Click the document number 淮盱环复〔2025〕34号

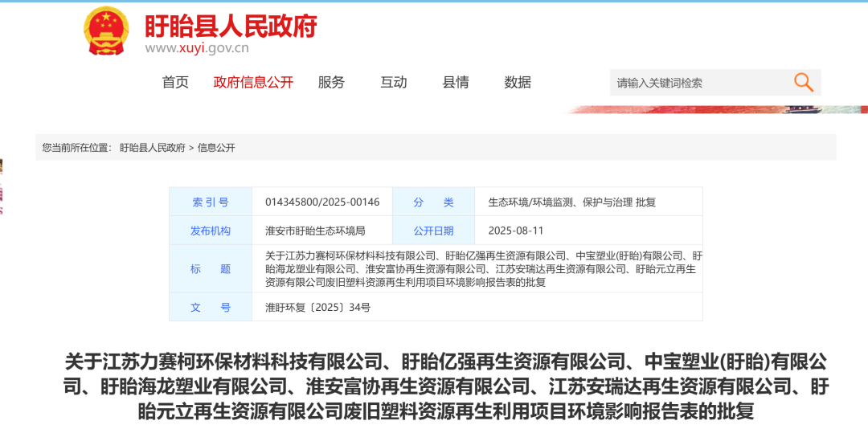pos(317,307)
